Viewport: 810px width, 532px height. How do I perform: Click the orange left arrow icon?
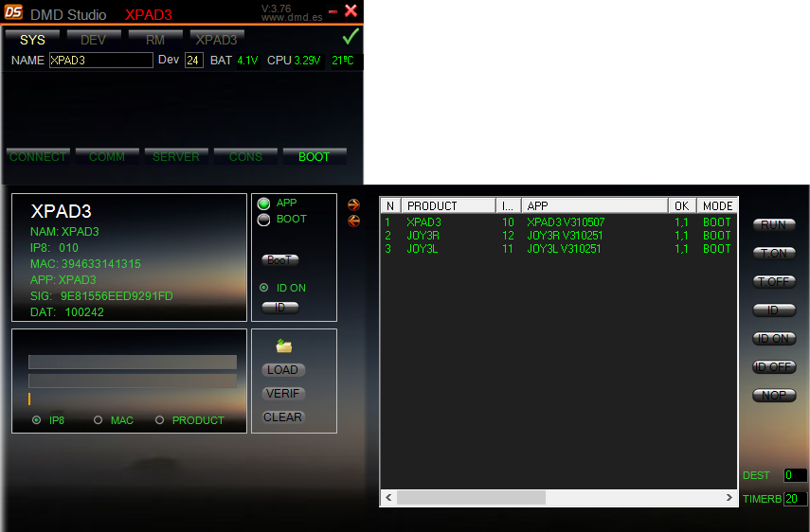[x=354, y=222]
